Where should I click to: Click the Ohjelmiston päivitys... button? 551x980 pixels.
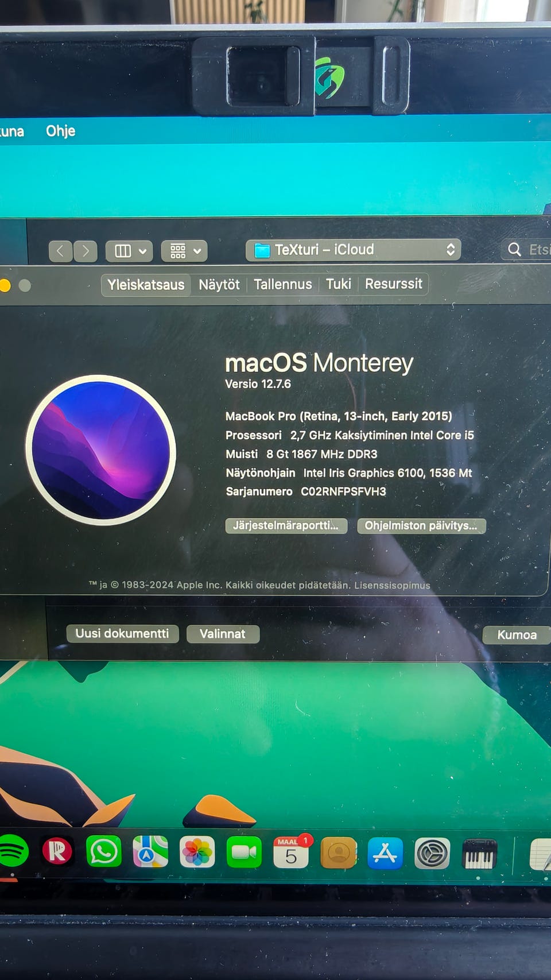tap(421, 525)
